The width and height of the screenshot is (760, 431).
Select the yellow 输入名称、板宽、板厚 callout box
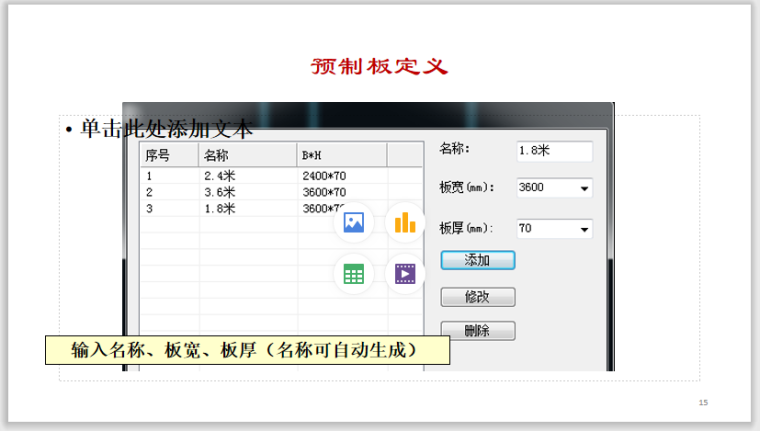tap(245, 350)
